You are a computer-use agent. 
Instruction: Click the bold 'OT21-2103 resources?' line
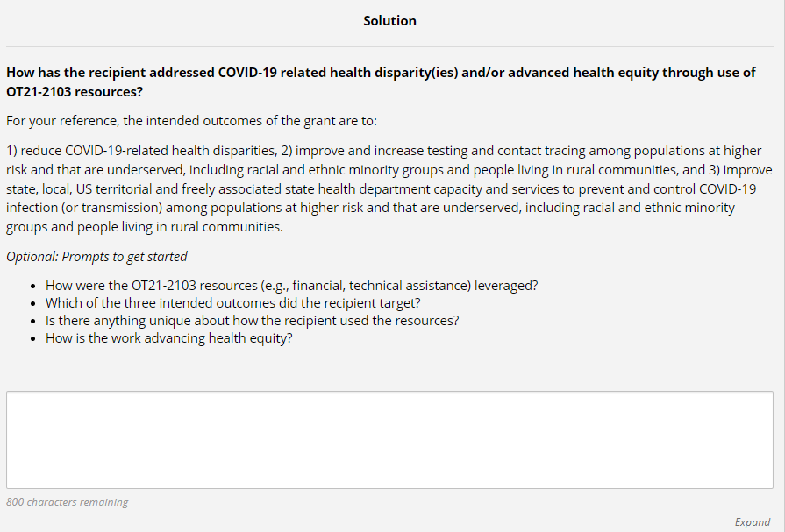75,91
